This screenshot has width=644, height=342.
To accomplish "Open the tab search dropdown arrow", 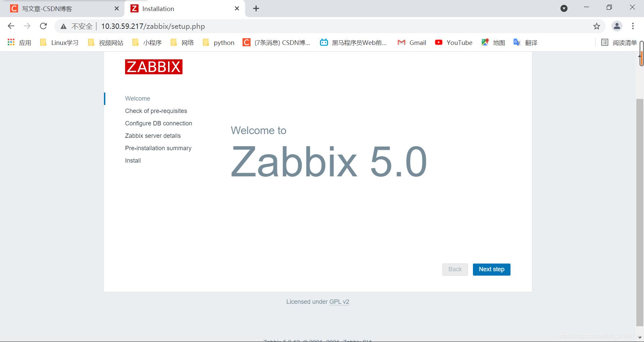I will coord(564,8).
